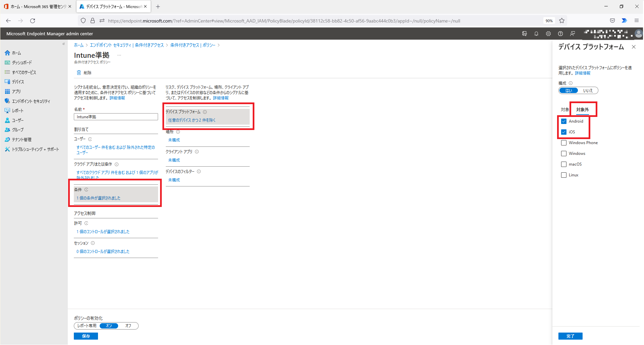This screenshot has width=644, height=345.
Task: Open a new browser tab
Action: [x=158, y=7]
